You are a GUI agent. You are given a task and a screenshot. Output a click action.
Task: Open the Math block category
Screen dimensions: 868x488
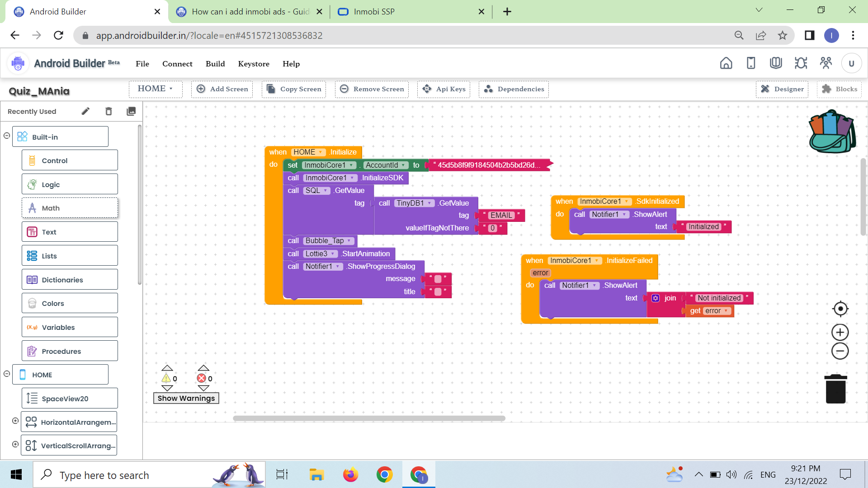click(x=70, y=208)
